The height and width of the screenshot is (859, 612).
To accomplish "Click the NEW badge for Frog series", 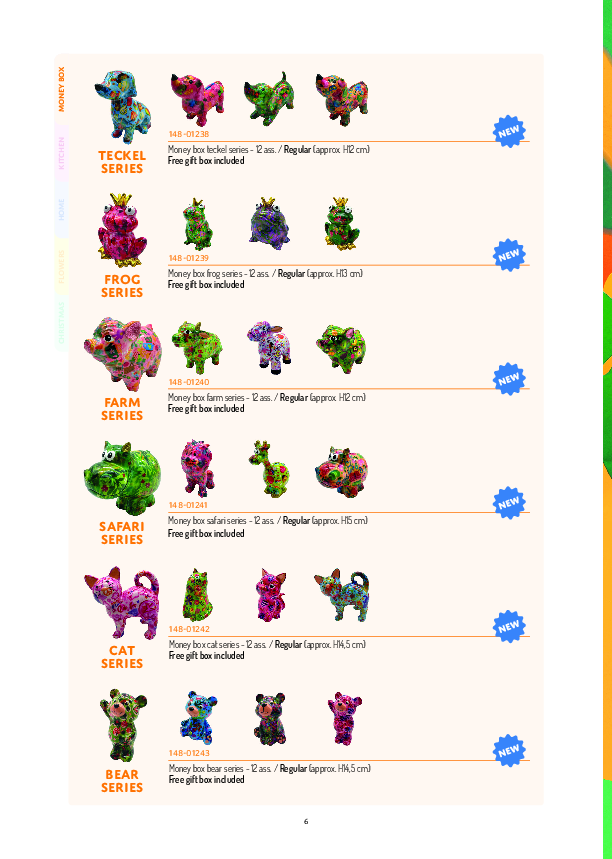I will coord(509,255).
